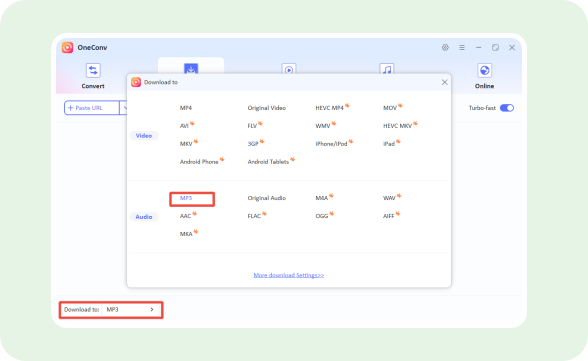Close the OneConv window

[512, 48]
